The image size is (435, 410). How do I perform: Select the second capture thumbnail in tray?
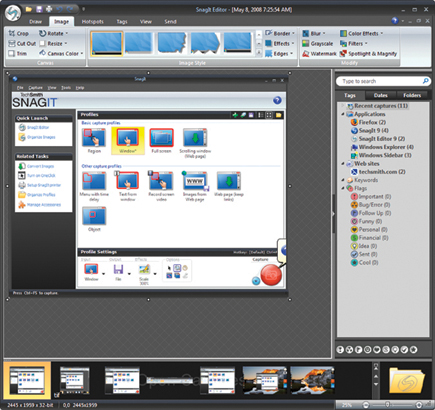coord(74,380)
